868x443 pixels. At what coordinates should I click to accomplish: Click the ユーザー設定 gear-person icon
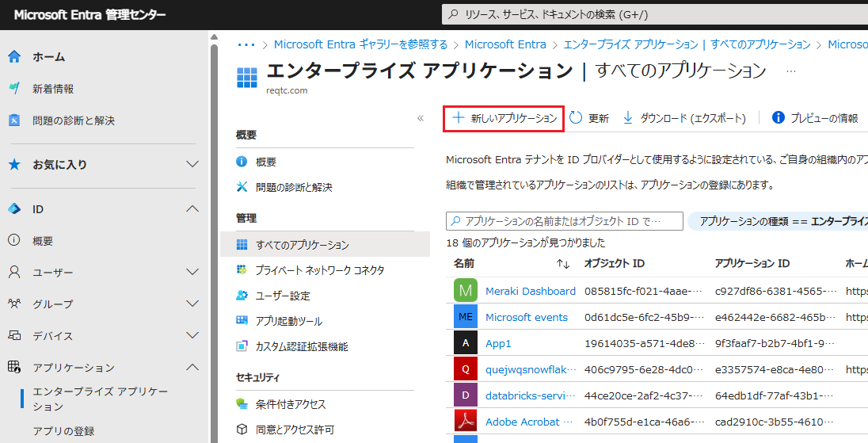(242, 296)
